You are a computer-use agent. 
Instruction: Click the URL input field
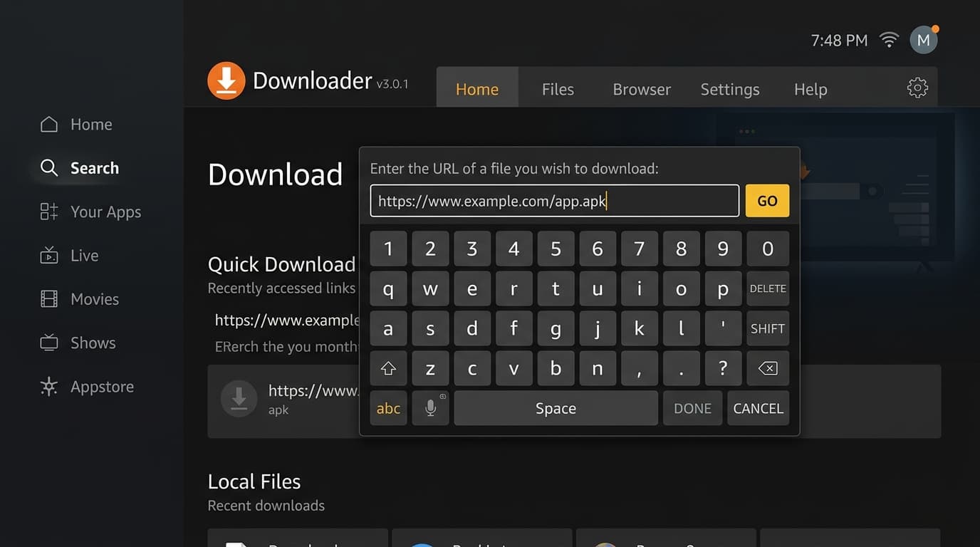click(x=555, y=201)
